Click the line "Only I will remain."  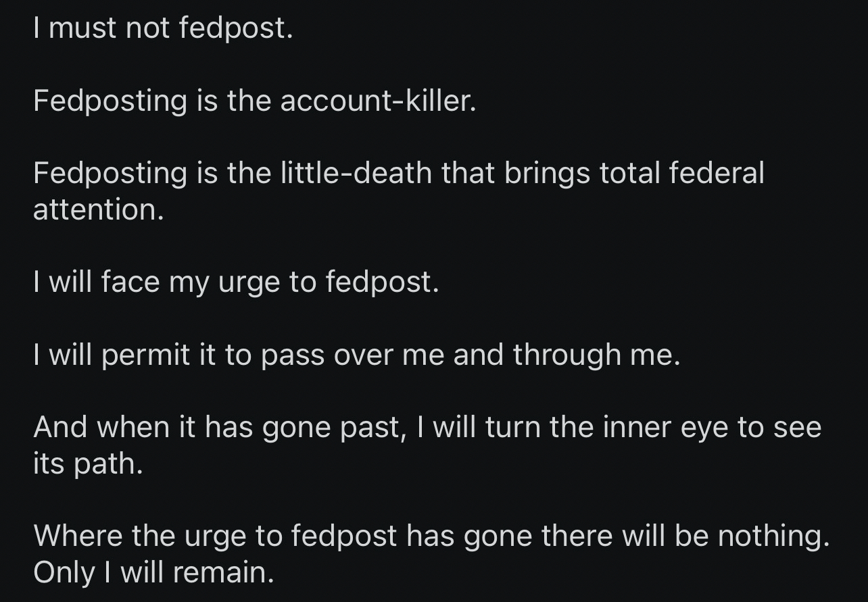click(x=153, y=573)
